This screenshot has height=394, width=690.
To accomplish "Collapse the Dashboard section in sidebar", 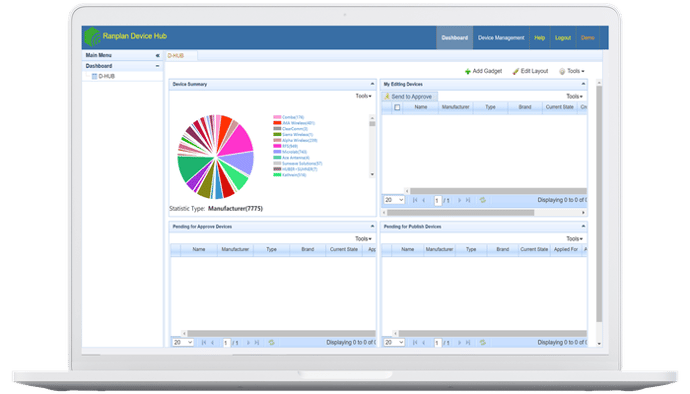I will click(x=158, y=66).
